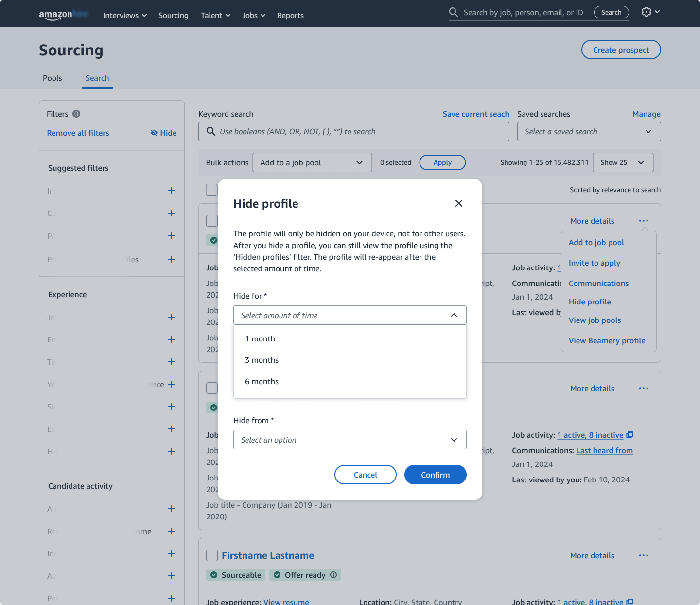This screenshot has height=605, width=700.
Task: Toggle the select-all checkbox below Bulk actions
Action: point(211,190)
